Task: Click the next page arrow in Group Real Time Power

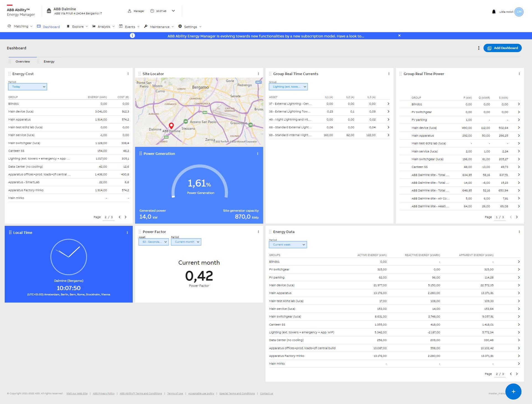Action: tap(518, 217)
